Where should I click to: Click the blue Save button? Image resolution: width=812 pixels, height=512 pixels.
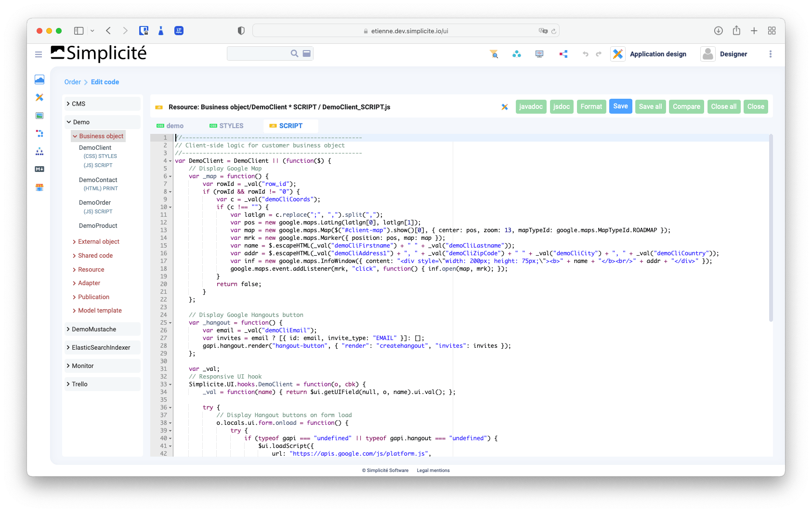(620, 106)
